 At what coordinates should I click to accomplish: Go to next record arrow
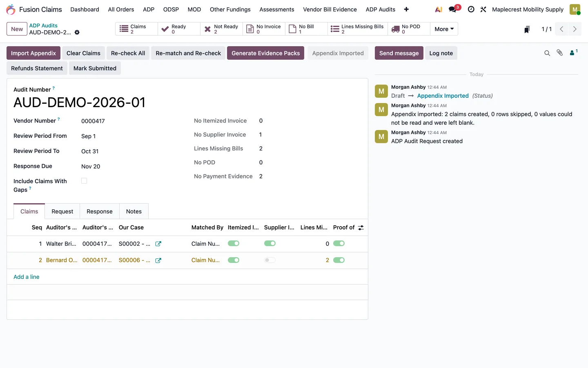575,29
